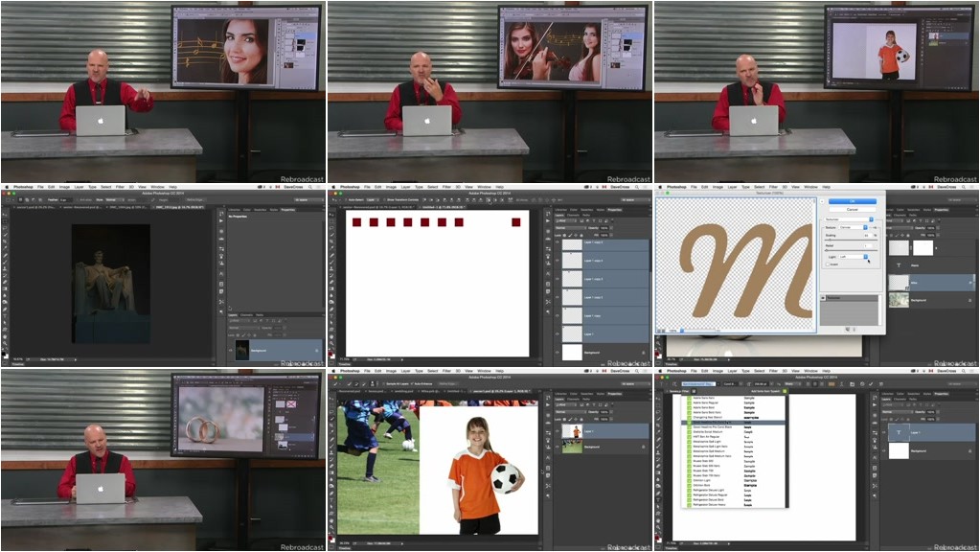Open Select menu in Lincoln statue frame
This screenshot has height=552, width=980.
point(105,187)
